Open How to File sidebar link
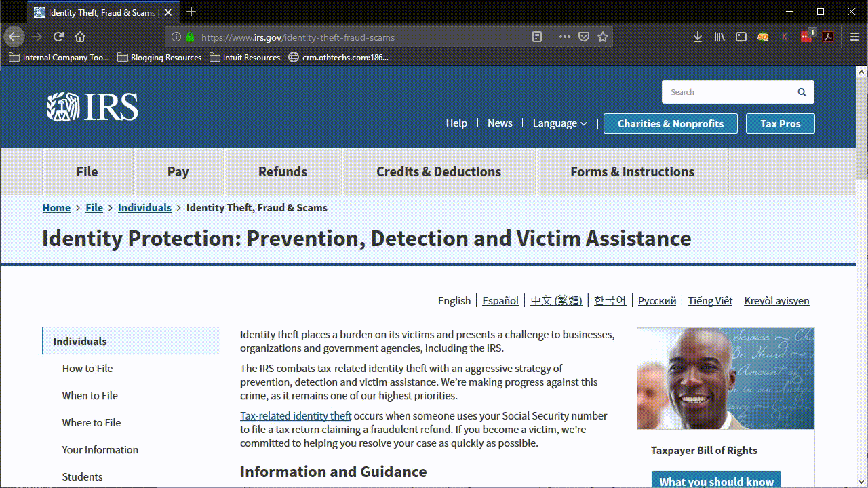The width and height of the screenshot is (868, 488). click(x=87, y=369)
